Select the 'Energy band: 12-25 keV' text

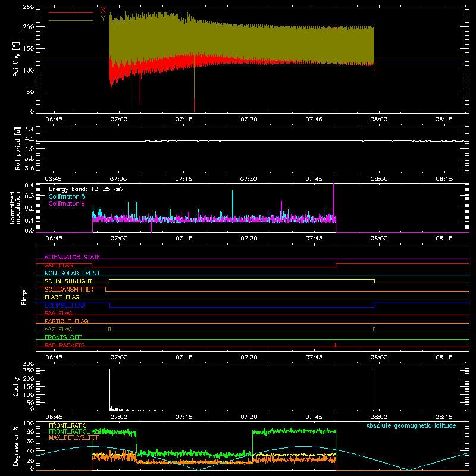(86, 189)
